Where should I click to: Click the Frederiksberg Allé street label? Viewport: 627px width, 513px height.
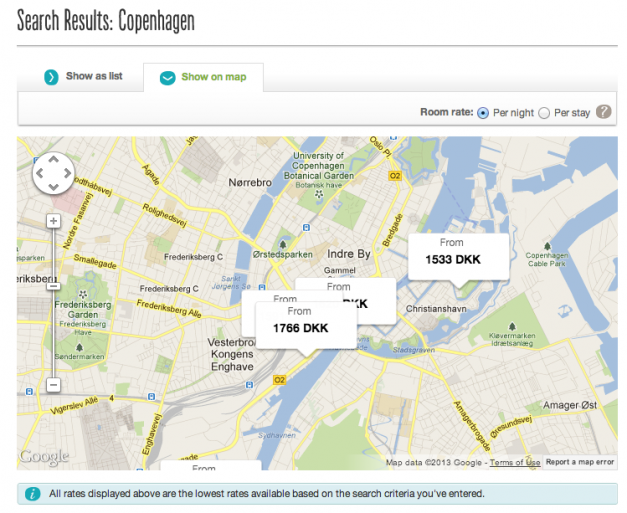(169, 308)
